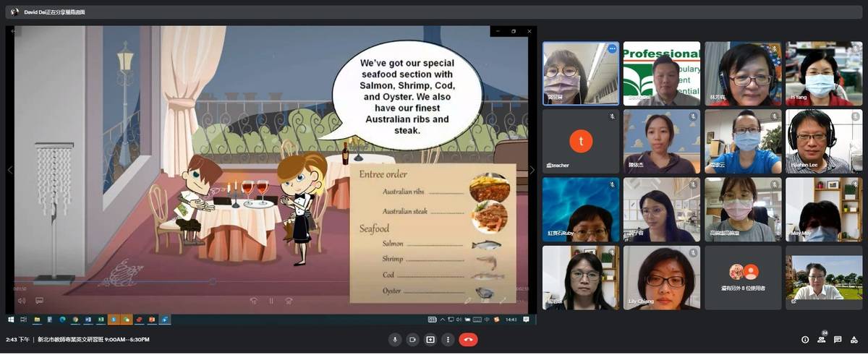Image resolution: width=868 pixels, height=355 pixels.
Task: Open the in-call chat panel
Action: (x=838, y=339)
